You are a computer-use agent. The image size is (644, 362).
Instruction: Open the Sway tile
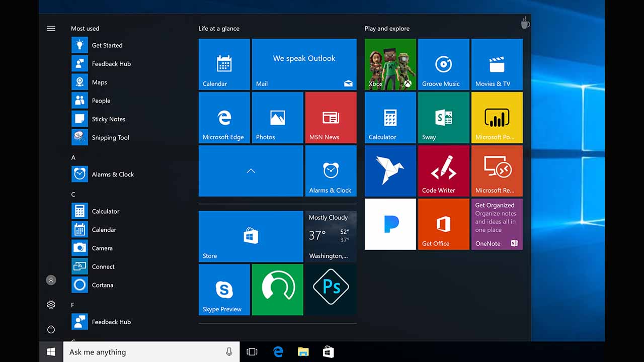click(x=443, y=118)
